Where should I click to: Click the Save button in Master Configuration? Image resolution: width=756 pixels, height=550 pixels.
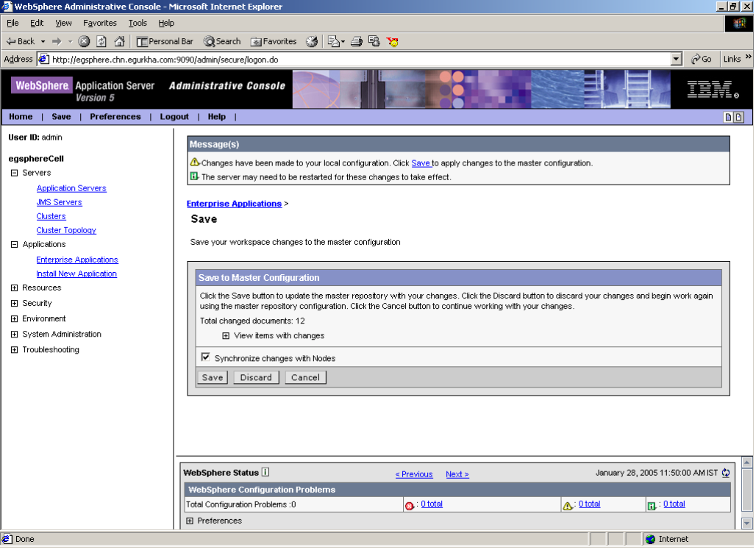tap(213, 377)
